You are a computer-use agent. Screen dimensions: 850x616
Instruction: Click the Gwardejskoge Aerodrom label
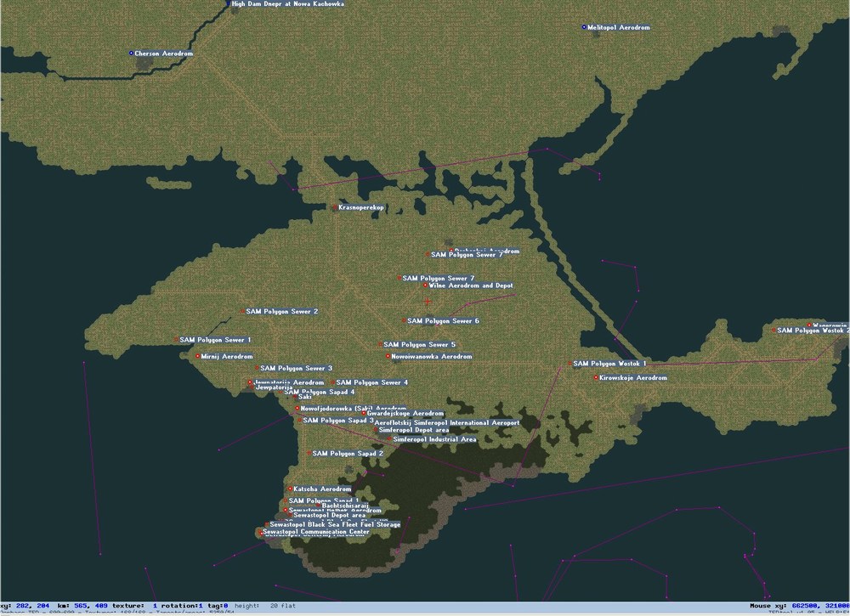point(405,414)
